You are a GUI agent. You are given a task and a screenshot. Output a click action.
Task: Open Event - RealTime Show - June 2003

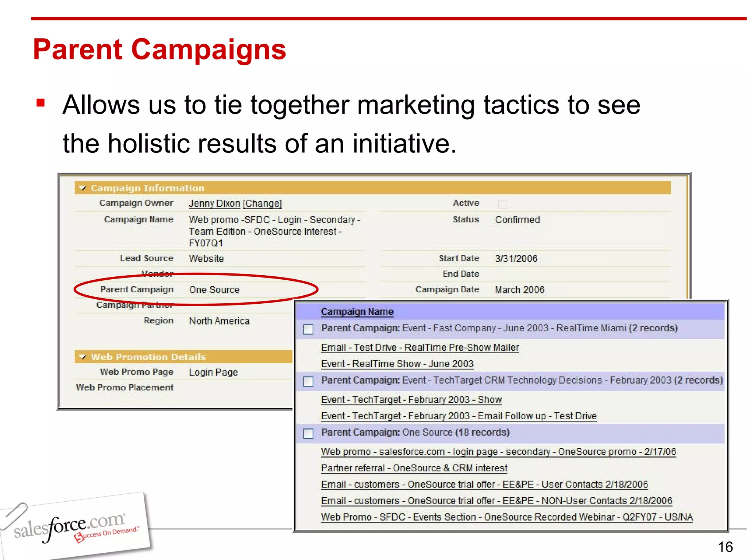tap(397, 364)
